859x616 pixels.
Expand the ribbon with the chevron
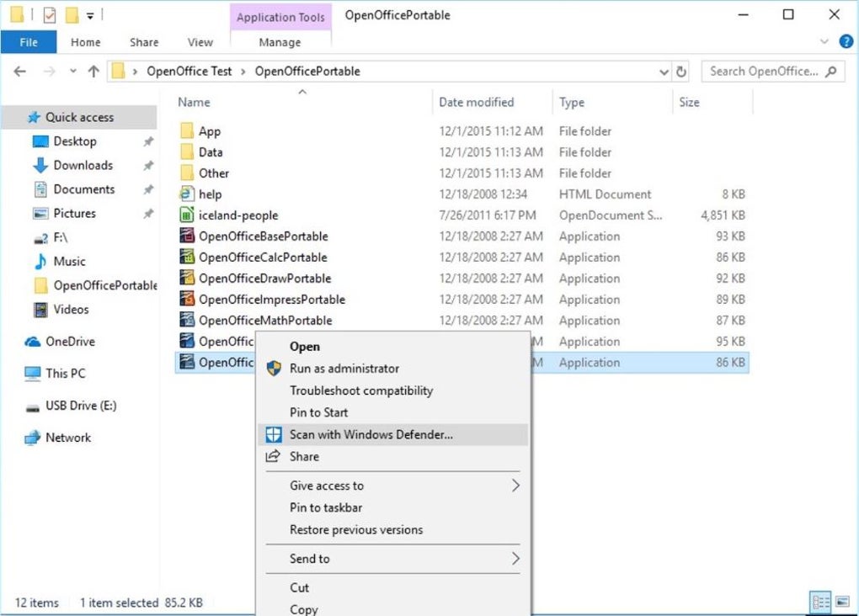click(824, 41)
